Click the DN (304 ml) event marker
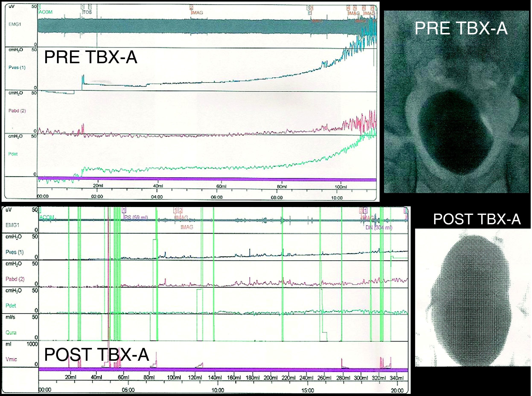The height and width of the screenshot is (396, 532). click(379, 227)
